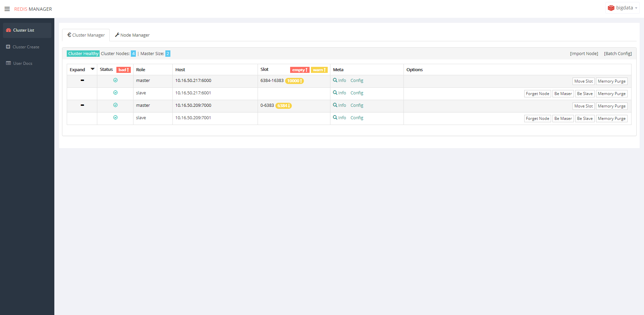Click Forget Node for slave 10.16.50.217:6001
Viewport: 644px width, 315px height.
click(x=537, y=94)
